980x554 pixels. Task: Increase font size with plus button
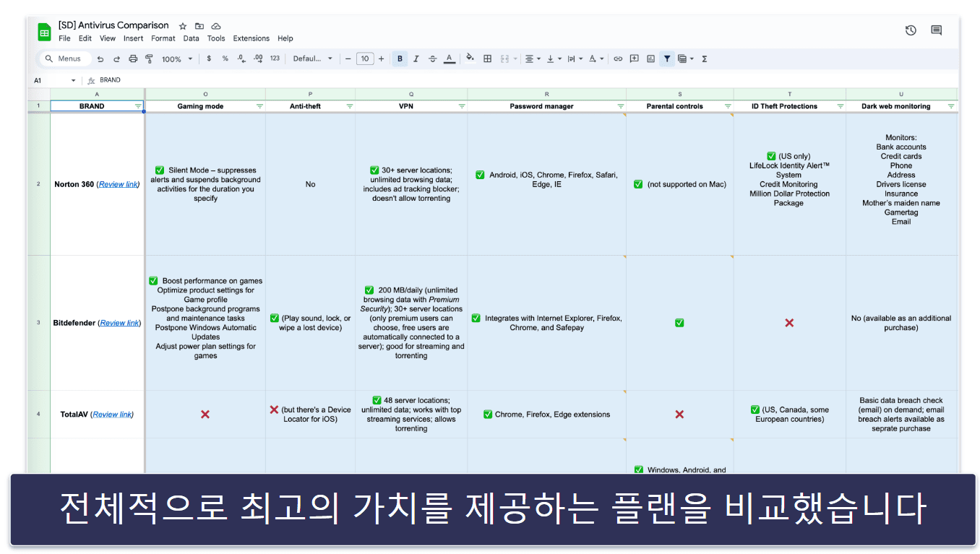pos(382,59)
